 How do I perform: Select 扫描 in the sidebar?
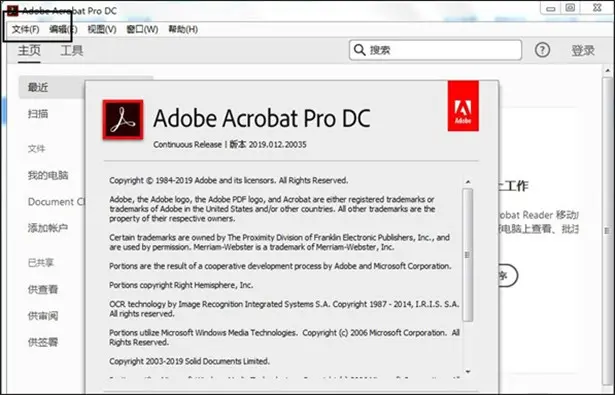tap(38, 114)
